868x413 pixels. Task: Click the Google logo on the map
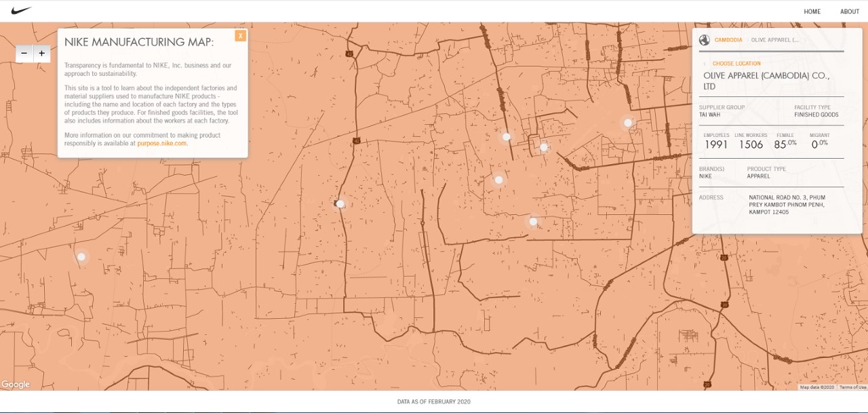click(x=16, y=385)
